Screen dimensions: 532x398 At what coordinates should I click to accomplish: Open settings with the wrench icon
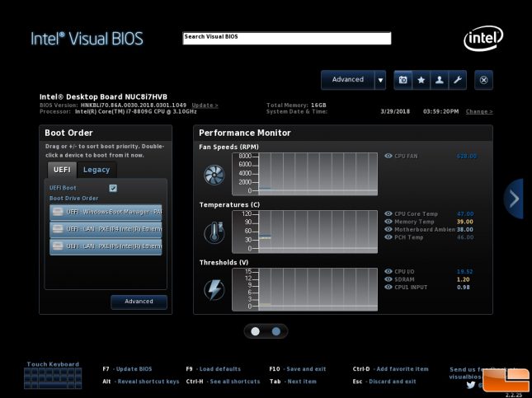458,80
